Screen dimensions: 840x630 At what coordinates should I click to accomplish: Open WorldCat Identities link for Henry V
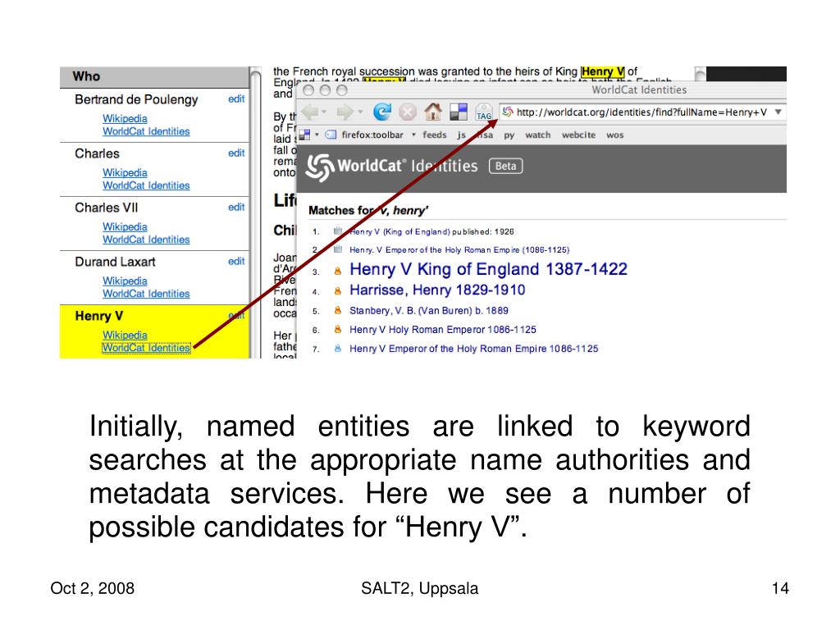click(x=146, y=348)
